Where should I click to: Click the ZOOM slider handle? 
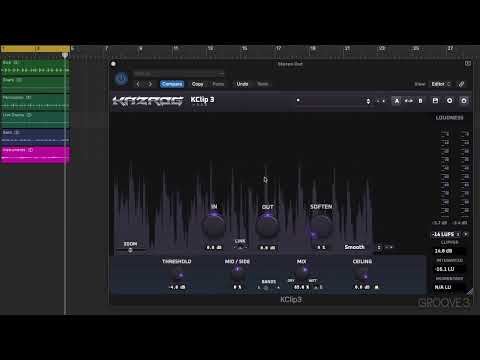(130, 250)
